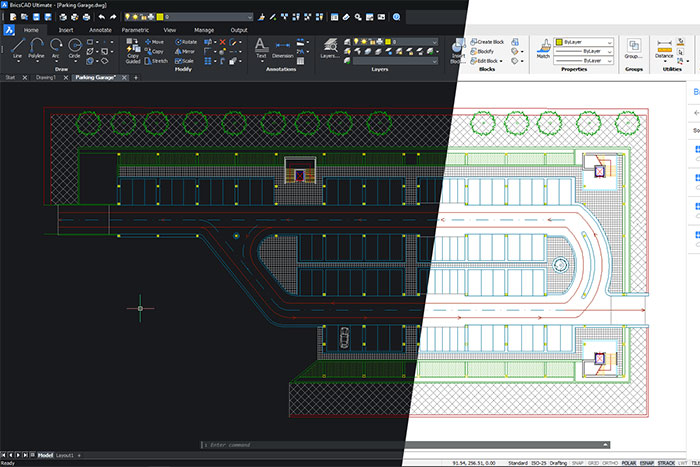Select the Dimension tool
The height and width of the screenshot is (467, 700).
[x=283, y=49]
